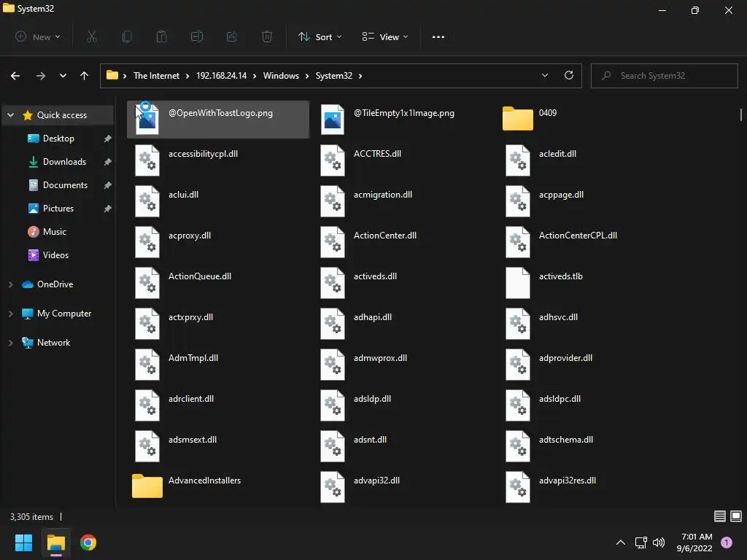The image size is (747, 560).
Task: Select the AdvancedInstallers folder icon
Action: (147, 486)
